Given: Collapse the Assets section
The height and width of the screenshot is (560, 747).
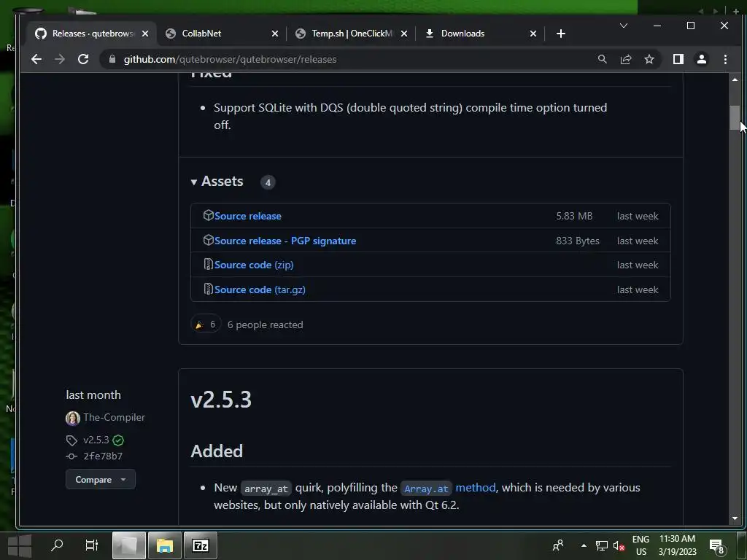Looking at the screenshot, I should (217, 182).
